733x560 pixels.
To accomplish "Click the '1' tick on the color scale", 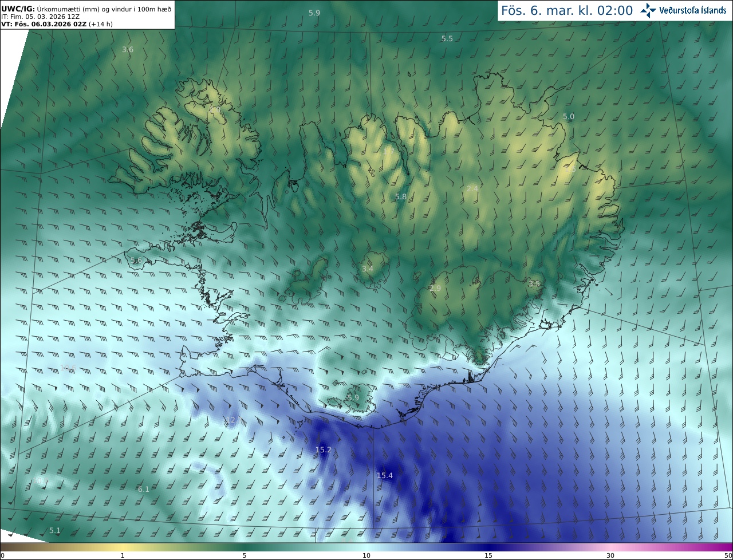I will (x=123, y=555).
